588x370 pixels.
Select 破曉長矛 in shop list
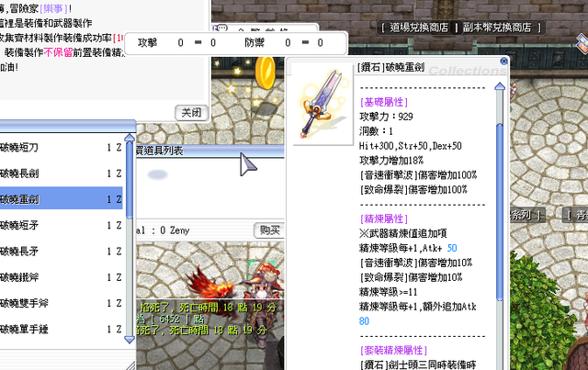(x=62, y=251)
